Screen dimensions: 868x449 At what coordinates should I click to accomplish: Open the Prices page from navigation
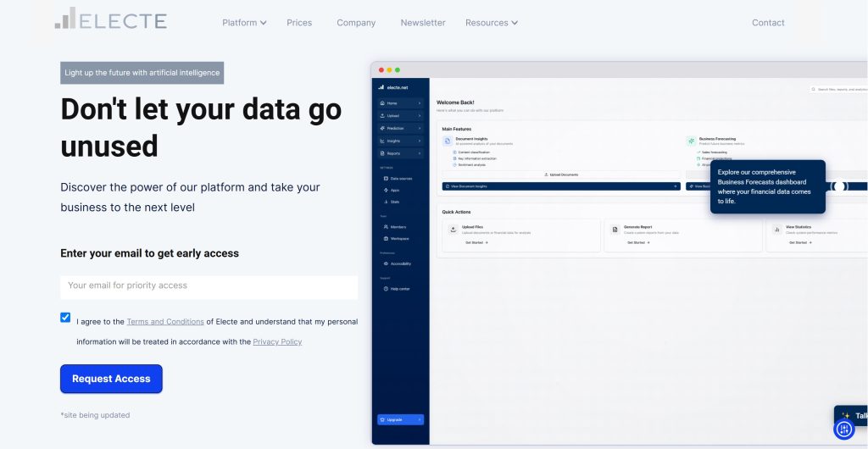[x=299, y=23]
